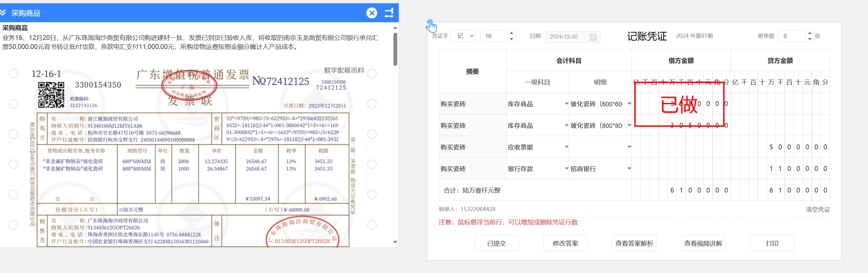This screenshot has height=273, width=868.
Task: Click the voucher number field showing 16
Action: [x=494, y=36]
